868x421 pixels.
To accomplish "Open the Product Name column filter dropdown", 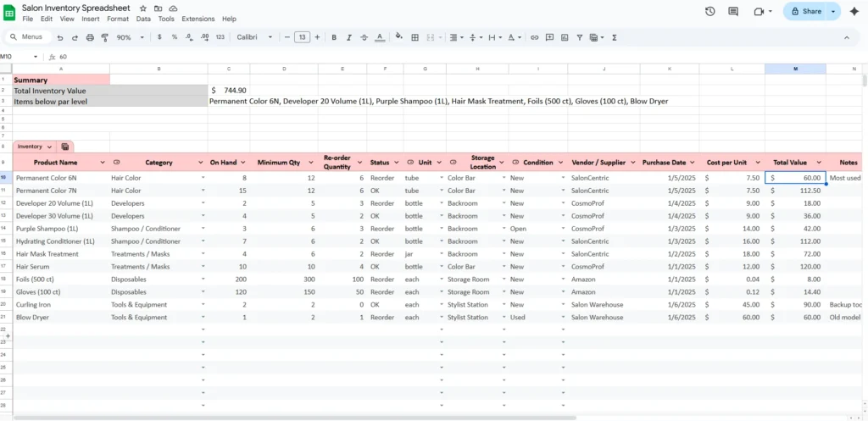I will [102, 163].
